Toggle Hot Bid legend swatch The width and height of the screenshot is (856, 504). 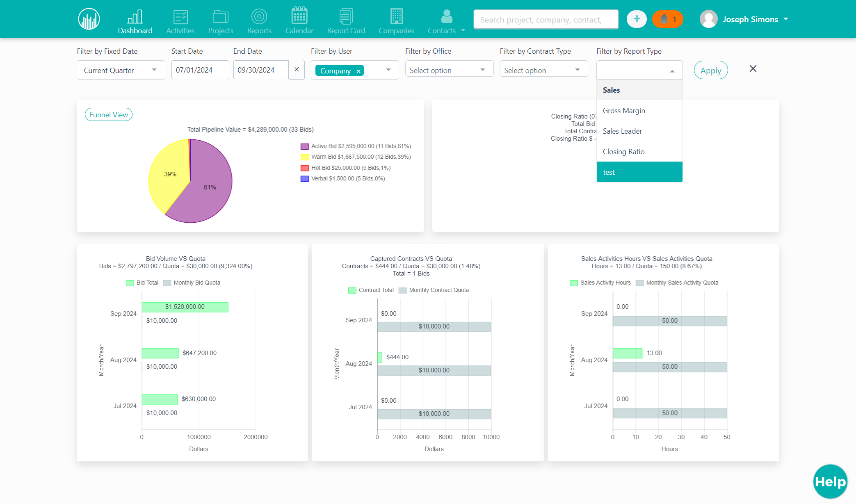click(x=305, y=168)
